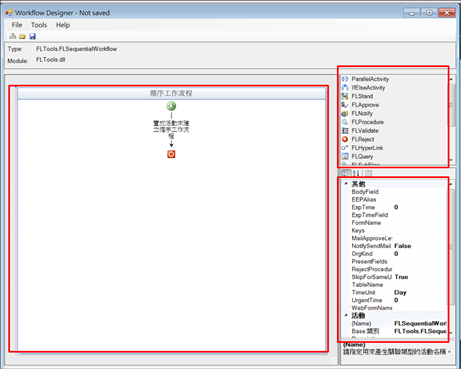The height and width of the screenshot is (369, 461).
Task: Click the green workflow start node
Action: 171,106
